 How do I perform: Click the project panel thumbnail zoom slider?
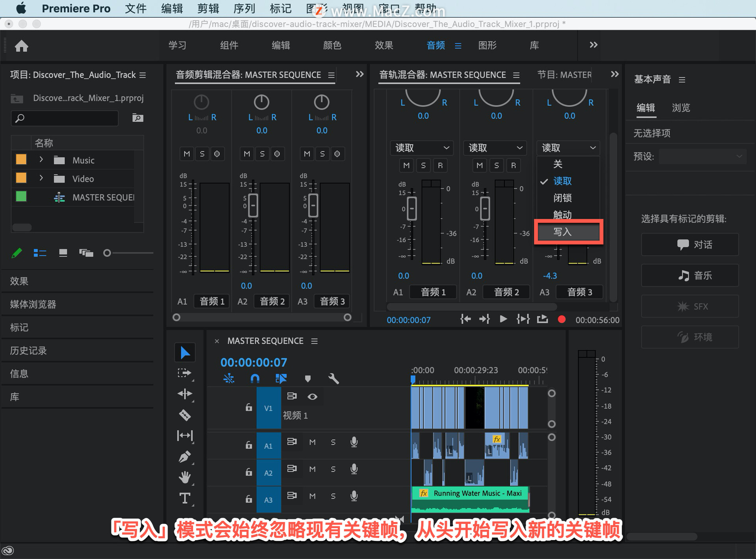(x=107, y=253)
